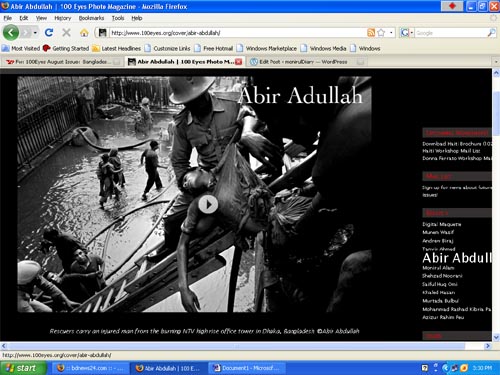Click the search magnifier icon
Image resolution: width=500 pixels, height=375 pixels.
[x=491, y=33]
